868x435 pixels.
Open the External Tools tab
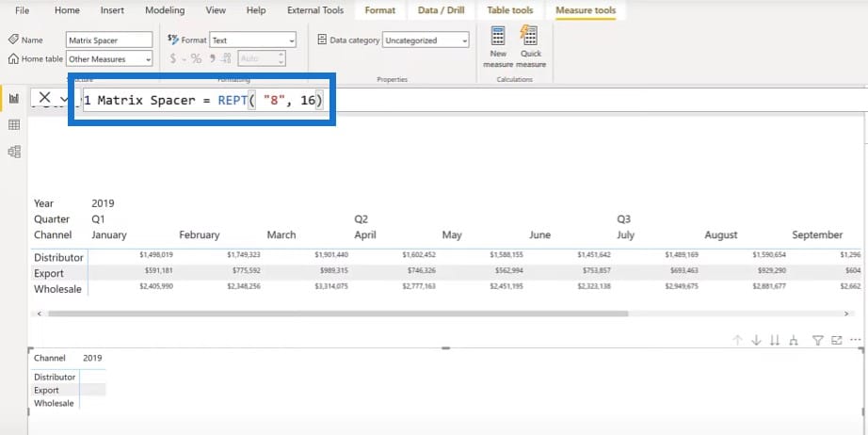coord(315,10)
